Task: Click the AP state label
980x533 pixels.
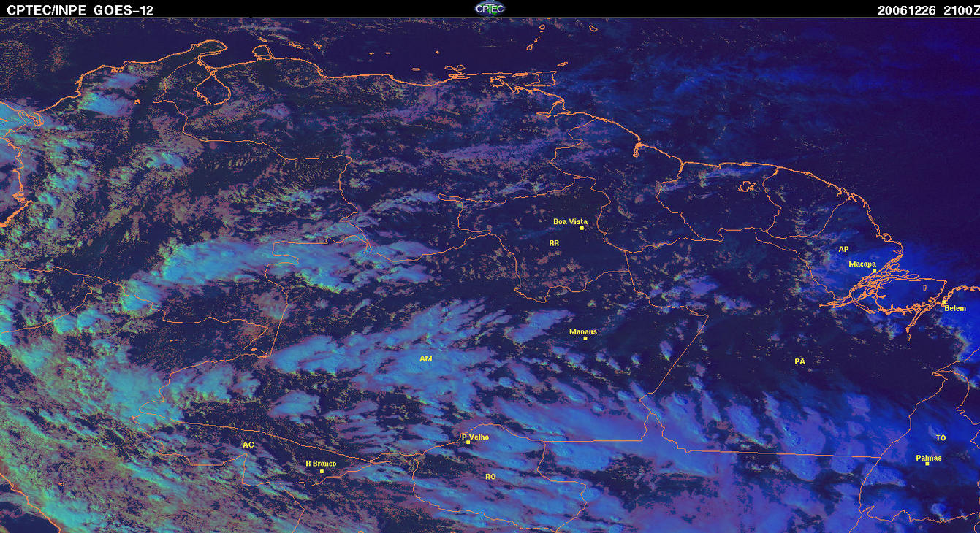Action: (x=843, y=250)
